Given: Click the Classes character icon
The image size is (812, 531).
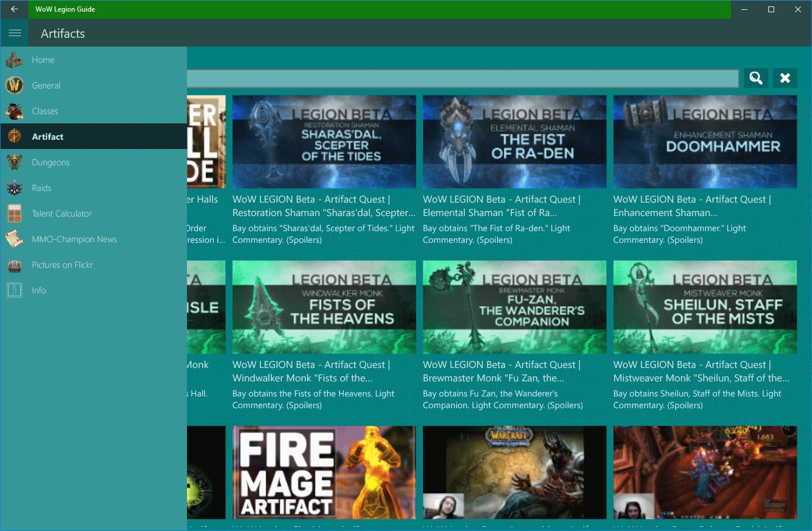Looking at the screenshot, I should pyautogui.click(x=15, y=111).
